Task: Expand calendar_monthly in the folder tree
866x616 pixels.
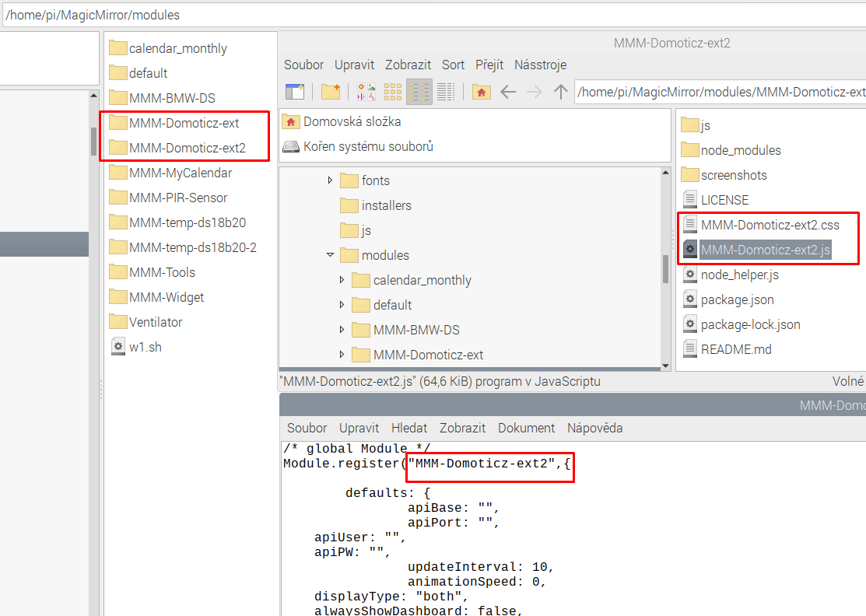Action: click(342, 281)
